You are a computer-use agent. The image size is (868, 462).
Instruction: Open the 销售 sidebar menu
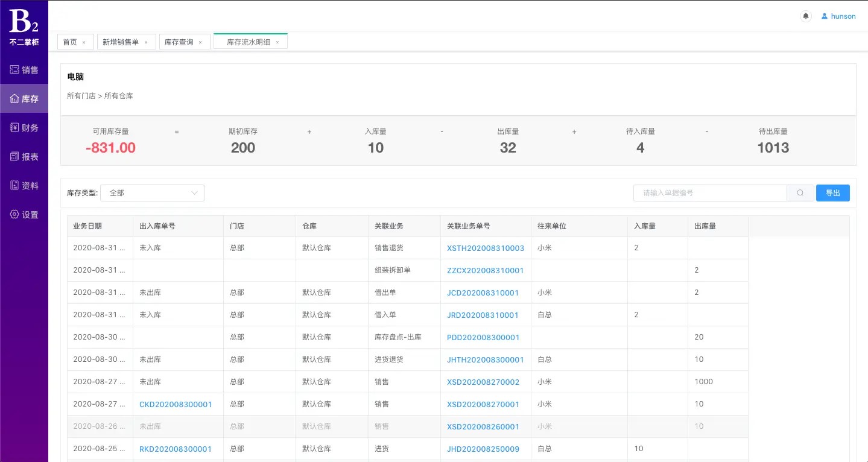(24, 70)
